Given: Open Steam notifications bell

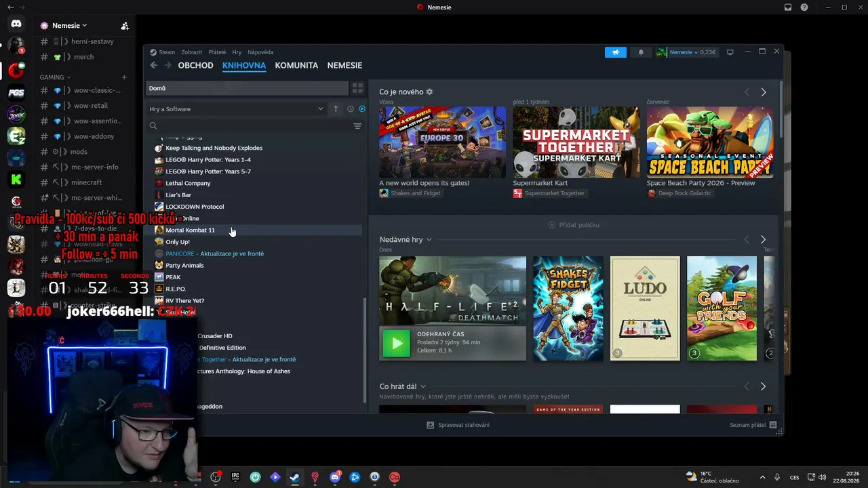Looking at the screenshot, I should tap(641, 52).
